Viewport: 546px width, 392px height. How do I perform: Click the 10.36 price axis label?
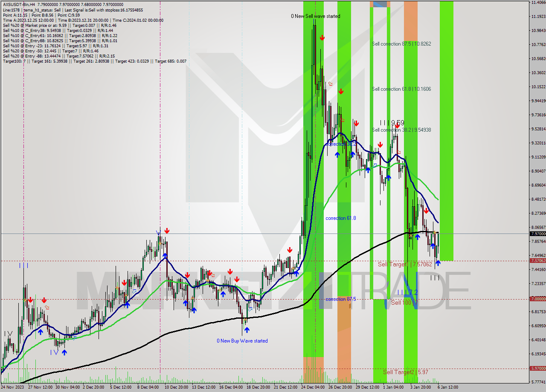pyautogui.click(x=538, y=73)
